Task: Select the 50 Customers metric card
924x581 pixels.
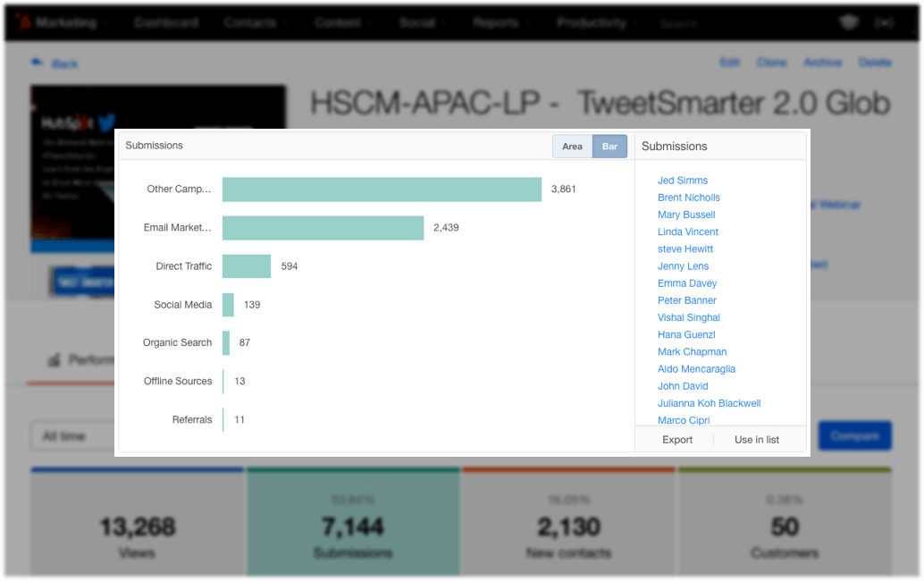Action: [785, 522]
